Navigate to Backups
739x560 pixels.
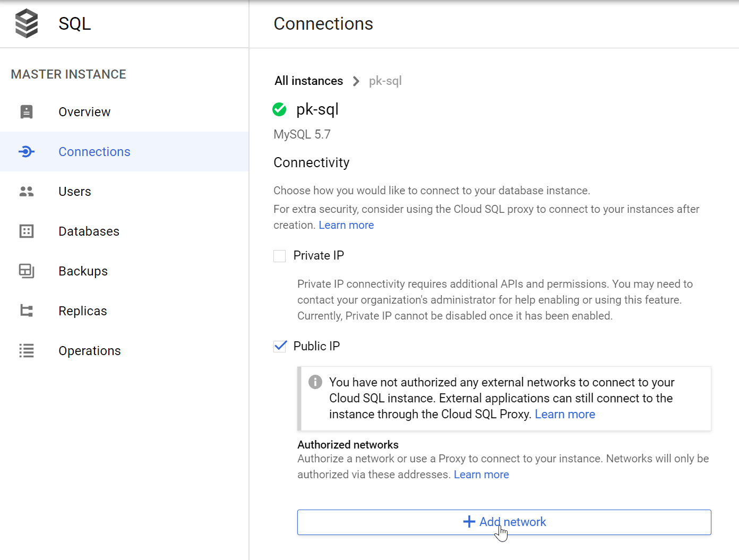(x=124, y=271)
